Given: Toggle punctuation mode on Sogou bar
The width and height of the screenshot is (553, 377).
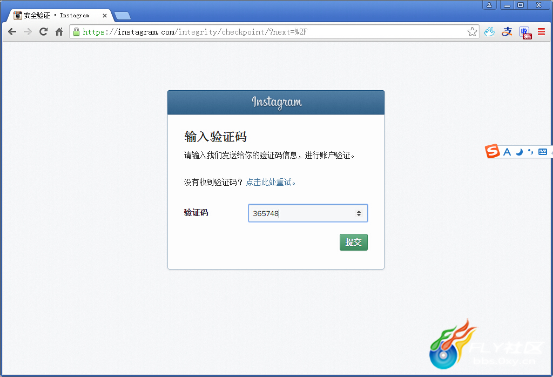Looking at the screenshot, I should coord(530,152).
